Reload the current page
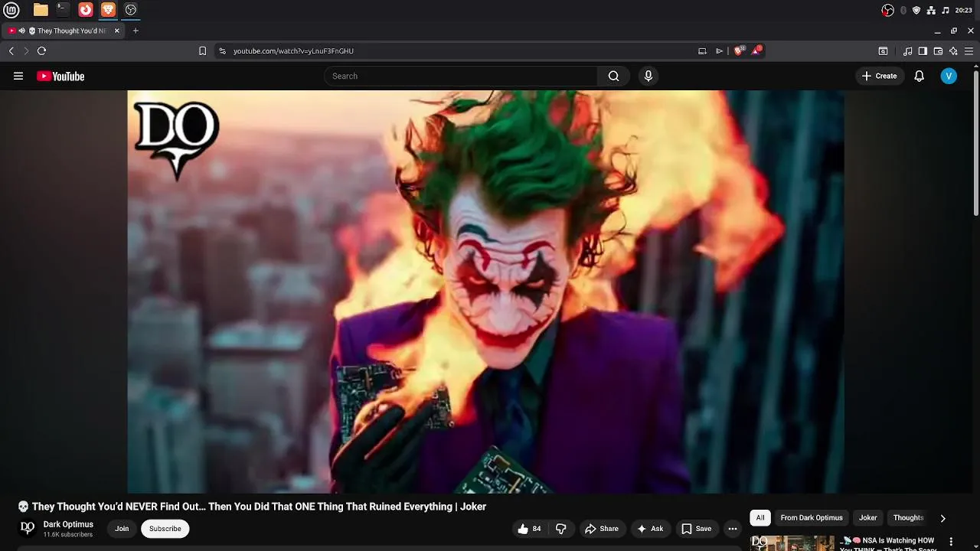 (41, 51)
